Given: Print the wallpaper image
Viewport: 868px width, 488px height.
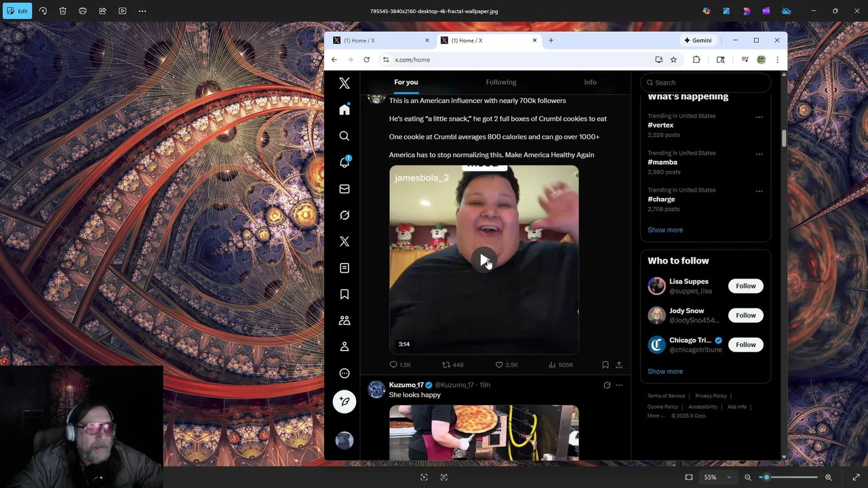Looking at the screenshot, I should coord(83,11).
